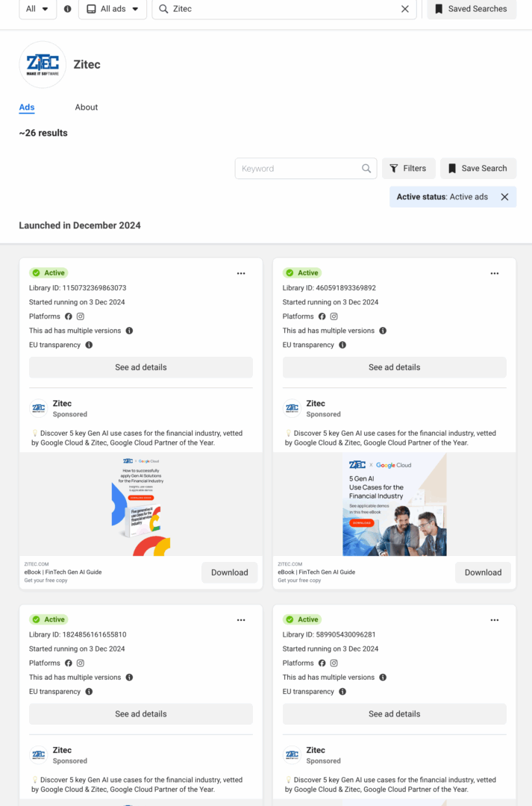Click the info icon beside multiple versions text
Viewport: 532px width, 806px height.
pos(130,331)
